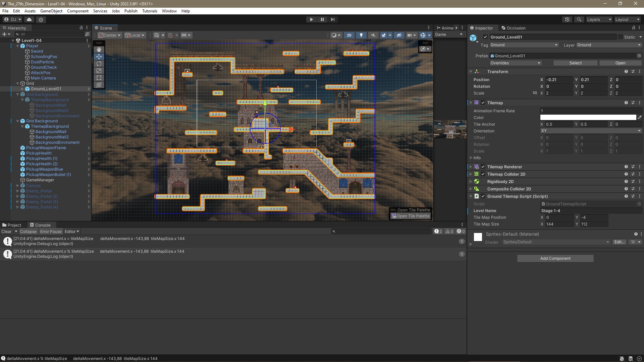Viewport: 644px width, 362px height.
Task: Toggle 2D mode in the Scene view
Action: [x=349, y=35]
